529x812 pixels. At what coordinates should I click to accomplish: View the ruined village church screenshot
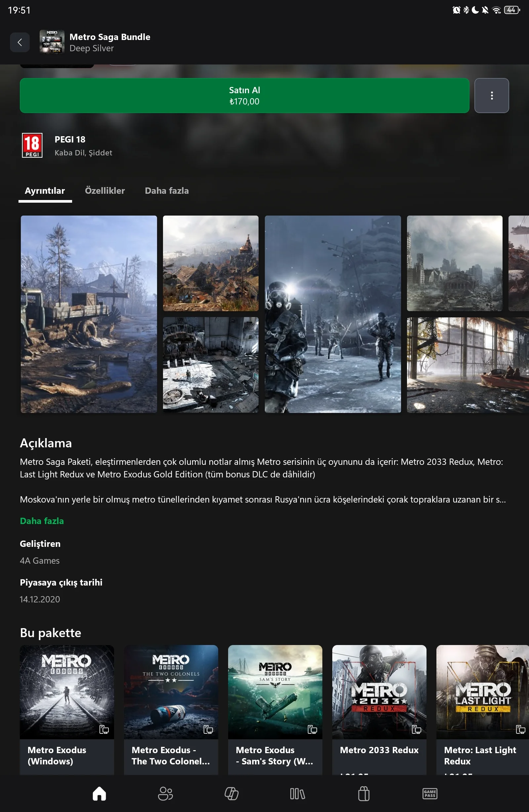211,263
